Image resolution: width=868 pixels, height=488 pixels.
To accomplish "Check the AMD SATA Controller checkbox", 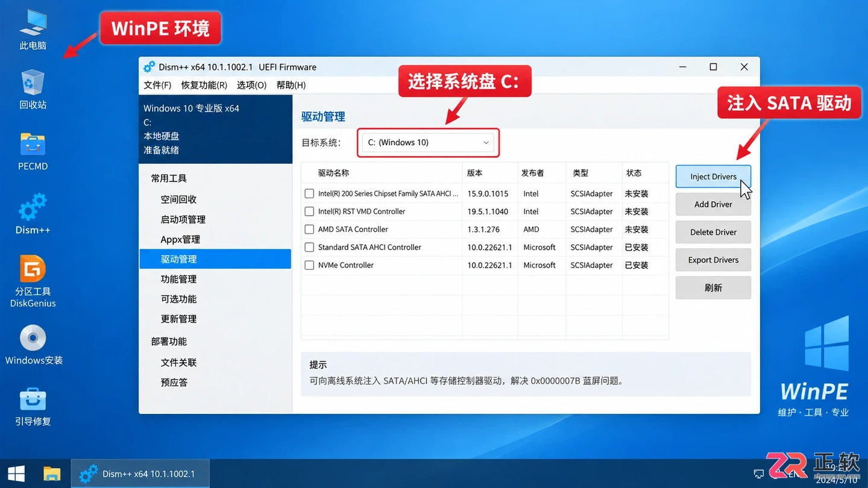I will pyautogui.click(x=309, y=230).
